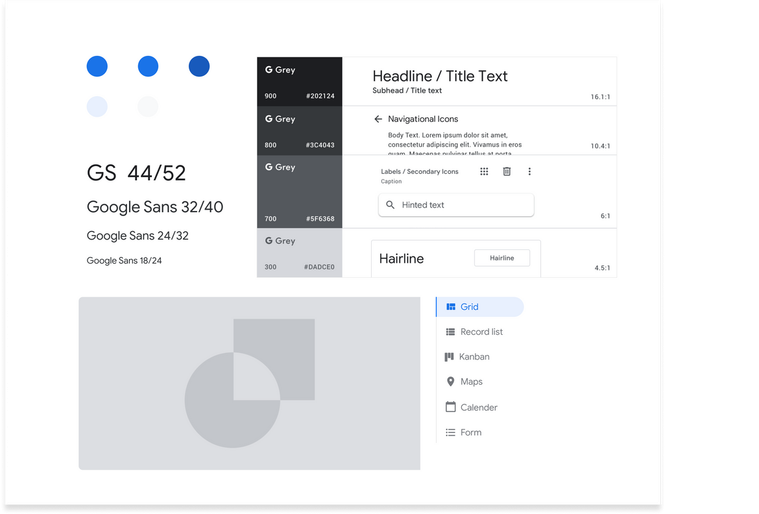Click the back arrow beside Navigational Icons
Screen dimensions: 759x514
coord(378,119)
